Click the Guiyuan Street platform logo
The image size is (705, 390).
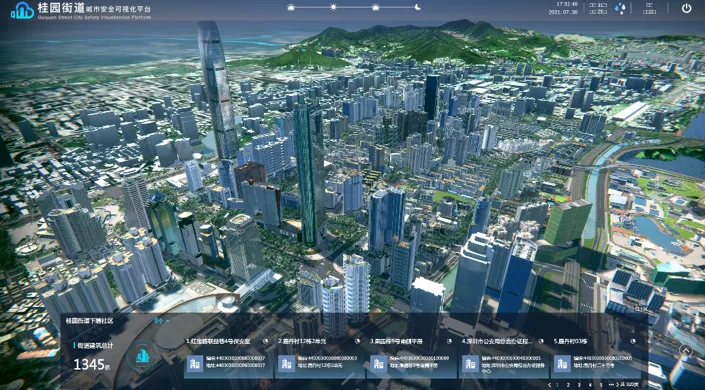click(x=22, y=10)
